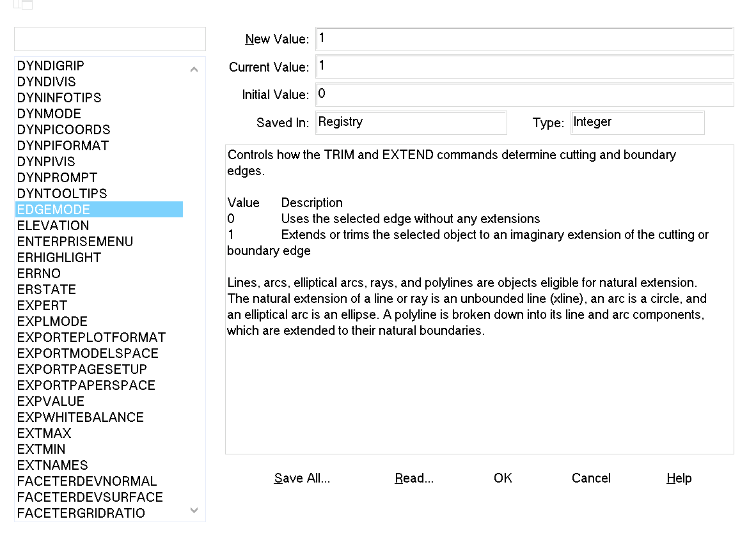
Task: Select EXPWHITEBALANCE in the list
Action: [81, 417]
